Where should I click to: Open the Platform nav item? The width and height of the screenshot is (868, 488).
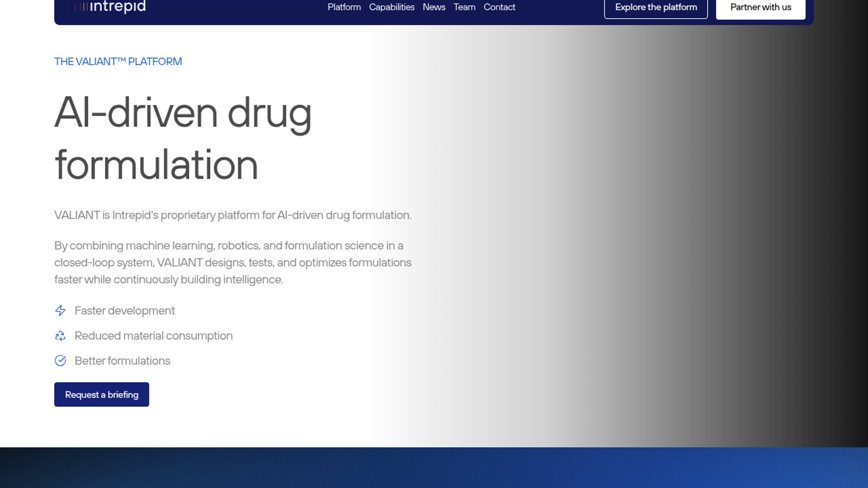coord(344,7)
